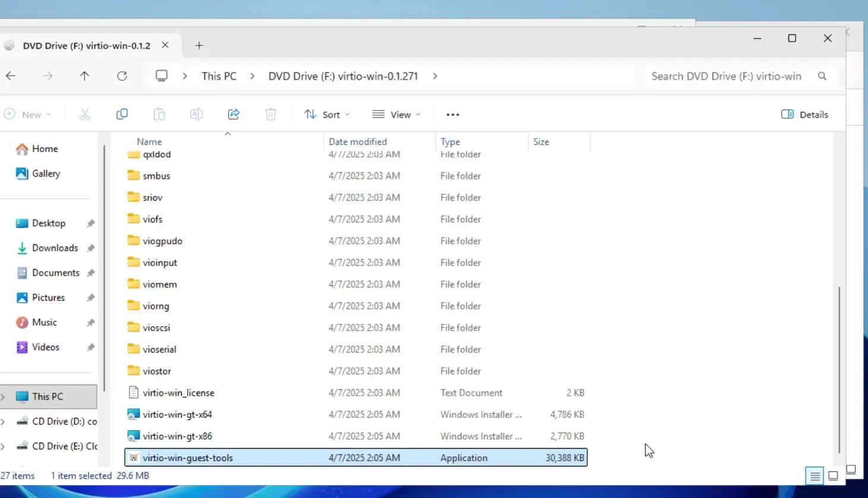Open the See more menu
The image size is (868, 498).
coord(452,114)
